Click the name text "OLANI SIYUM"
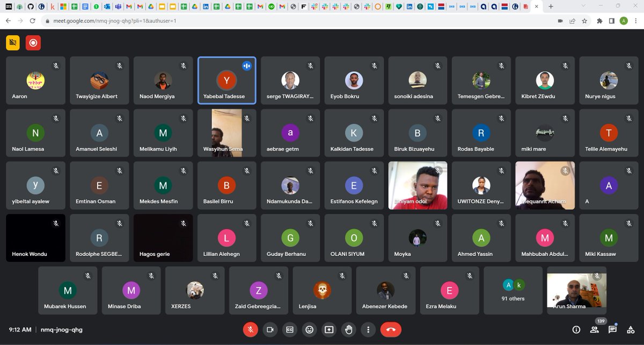Viewport: 644px width, 345px height. [x=347, y=254]
